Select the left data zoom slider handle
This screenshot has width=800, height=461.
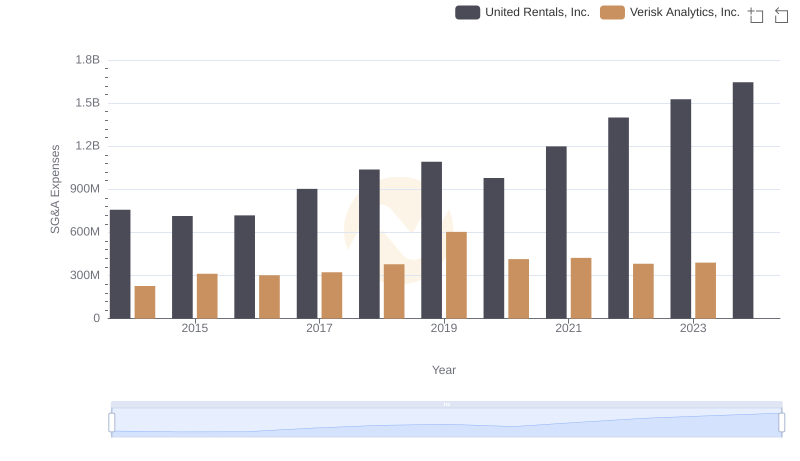point(112,423)
